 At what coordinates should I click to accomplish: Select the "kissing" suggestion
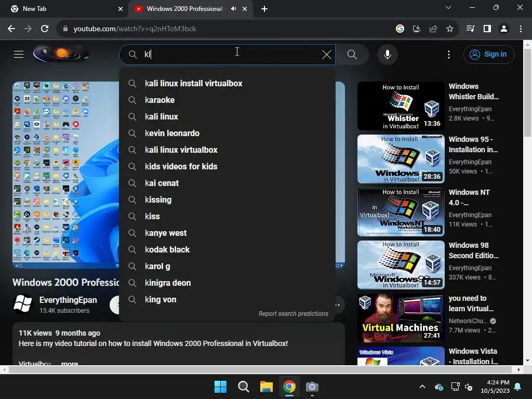(x=227, y=200)
